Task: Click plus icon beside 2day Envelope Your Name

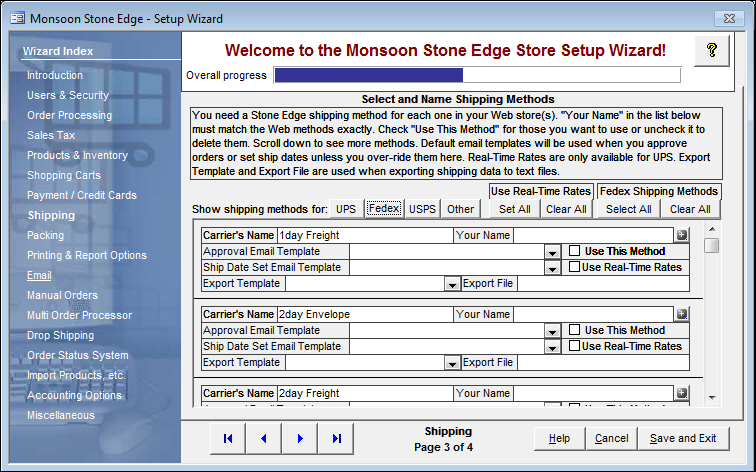Action: [681, 314]
